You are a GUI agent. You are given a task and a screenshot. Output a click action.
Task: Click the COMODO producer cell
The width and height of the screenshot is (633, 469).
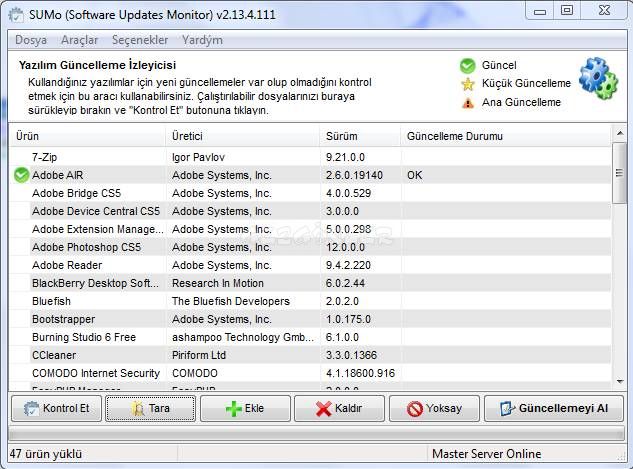[195, 373]
